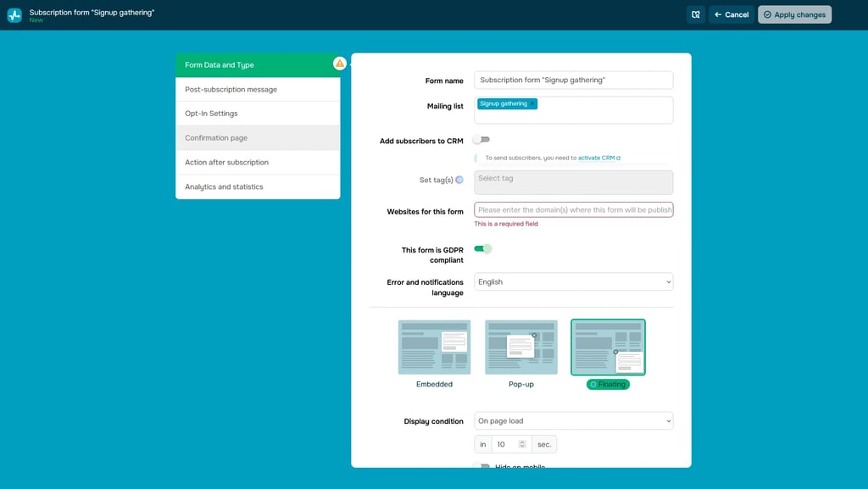Open Opt-In Settings section
This screenshot has width=868, height=489.
[258, 114]
